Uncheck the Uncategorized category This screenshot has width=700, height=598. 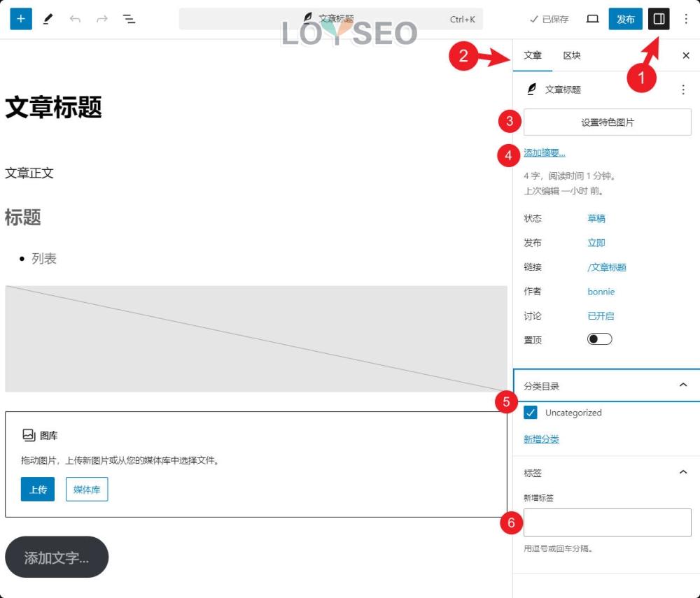click(x=529, y=413)
